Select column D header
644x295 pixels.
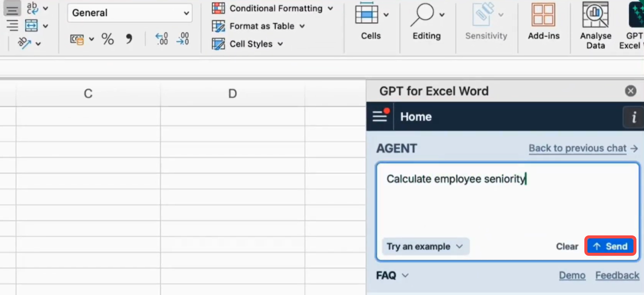click(233, 93)
